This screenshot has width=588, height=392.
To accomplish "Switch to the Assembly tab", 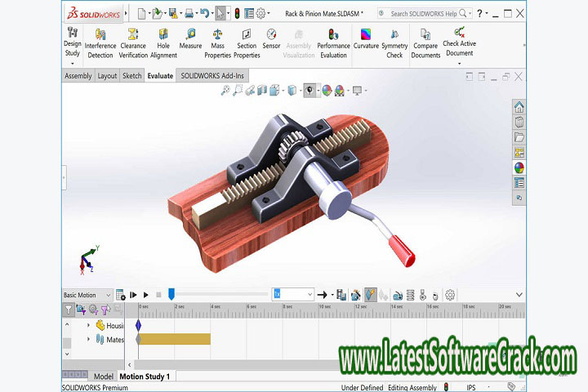I will [78, 76].
